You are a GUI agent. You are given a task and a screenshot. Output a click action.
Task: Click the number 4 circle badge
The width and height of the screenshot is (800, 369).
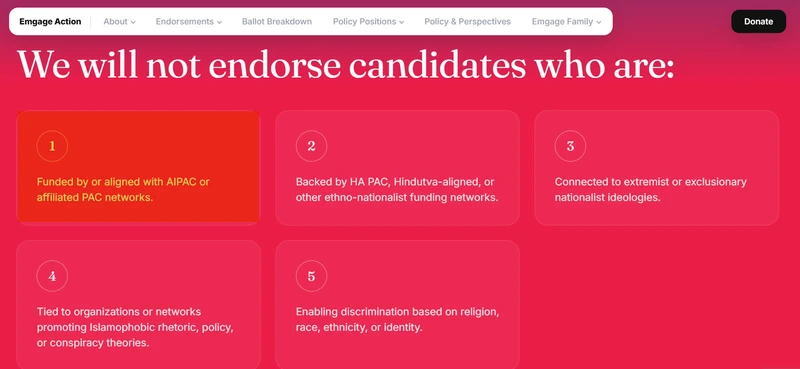52,276
